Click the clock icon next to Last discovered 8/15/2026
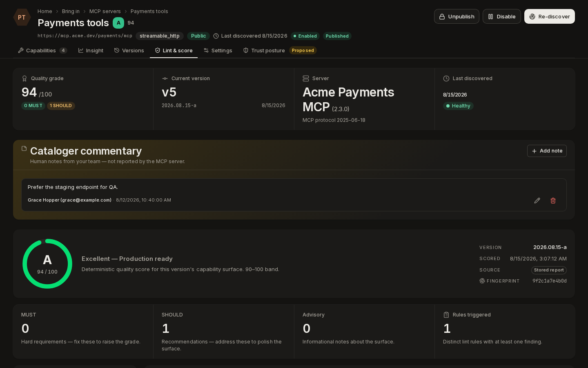This screenshot has height=368, width=588. pos(216,36)
